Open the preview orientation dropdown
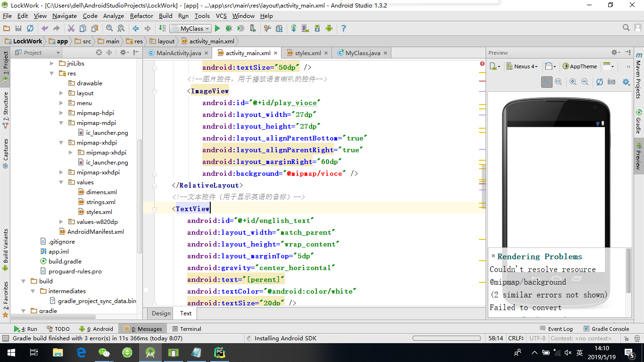 [550, 66]
